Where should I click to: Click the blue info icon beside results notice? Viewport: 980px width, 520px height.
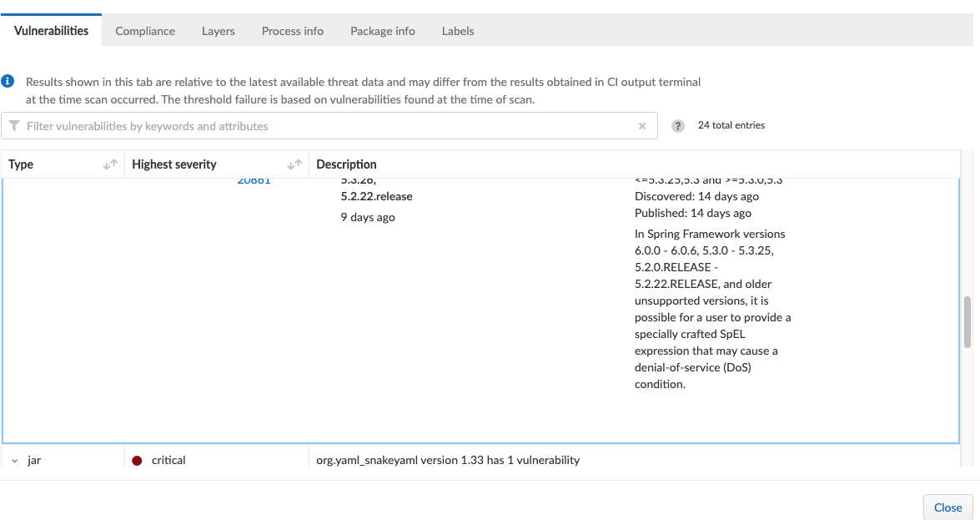pyautogui.click(x=8, y=82)
